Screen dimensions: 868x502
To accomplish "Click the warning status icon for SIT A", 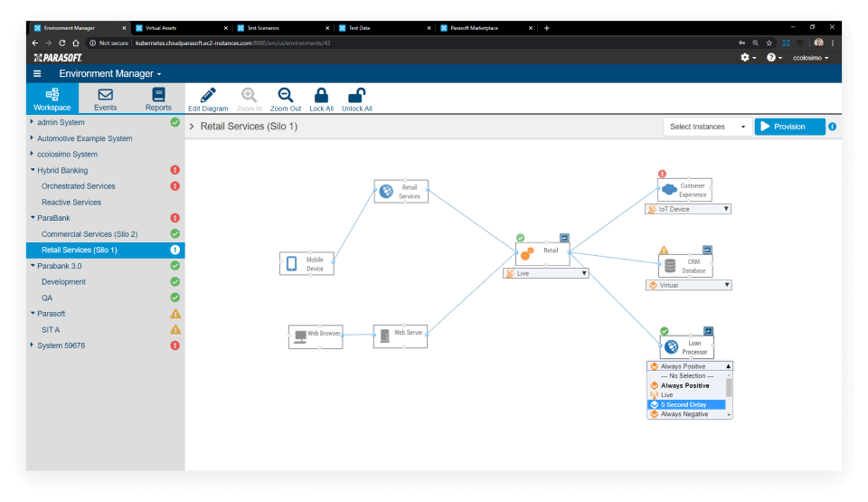I will (x=175, y=329).
